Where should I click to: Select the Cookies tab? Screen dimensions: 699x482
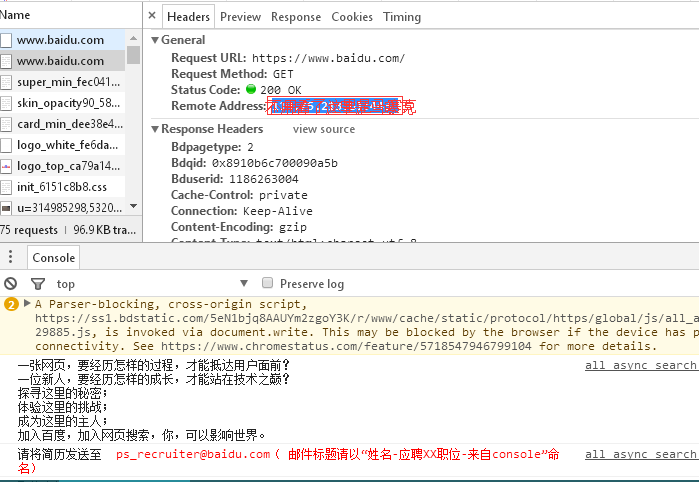[x=352, y=17]
